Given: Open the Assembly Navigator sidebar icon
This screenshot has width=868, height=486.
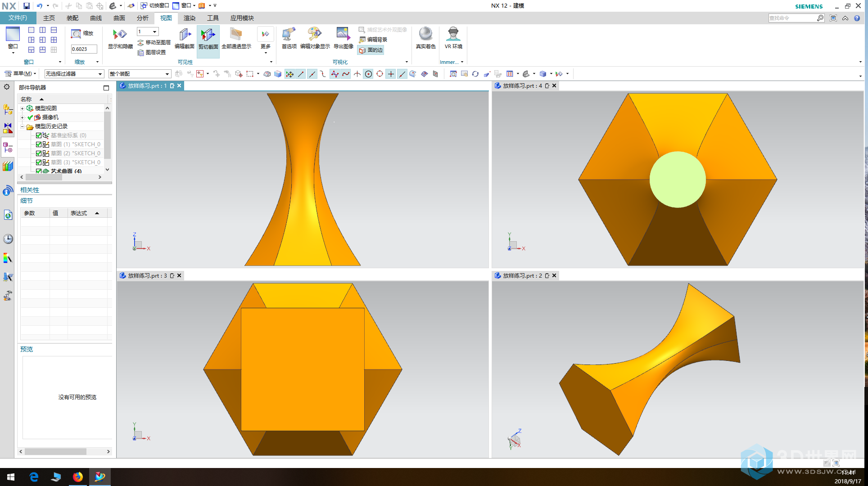Looking at the screenshot, I should coord(8,109).
